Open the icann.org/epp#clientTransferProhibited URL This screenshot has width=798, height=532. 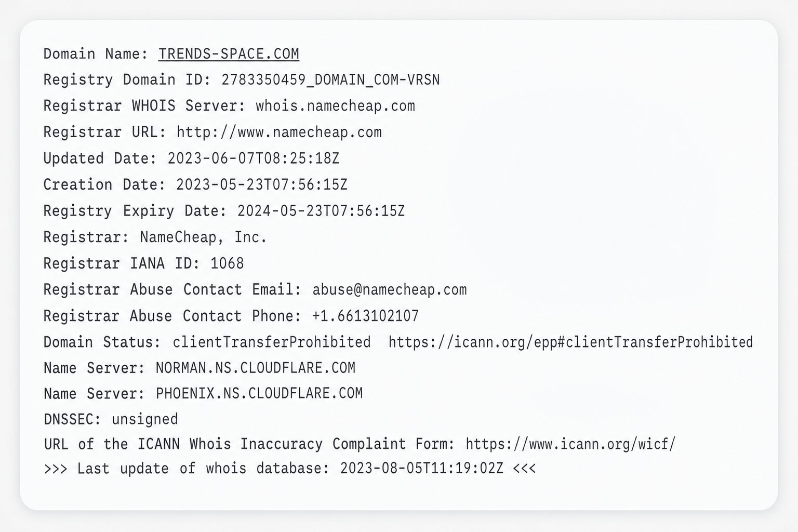pyautogui.click(x=570, y=342)
